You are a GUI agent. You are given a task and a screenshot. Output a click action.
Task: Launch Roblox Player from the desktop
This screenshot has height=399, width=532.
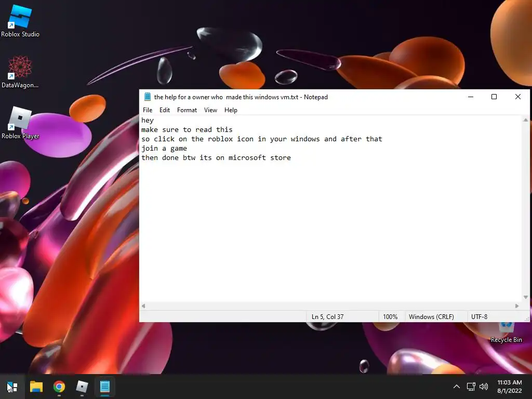point(20,123)
